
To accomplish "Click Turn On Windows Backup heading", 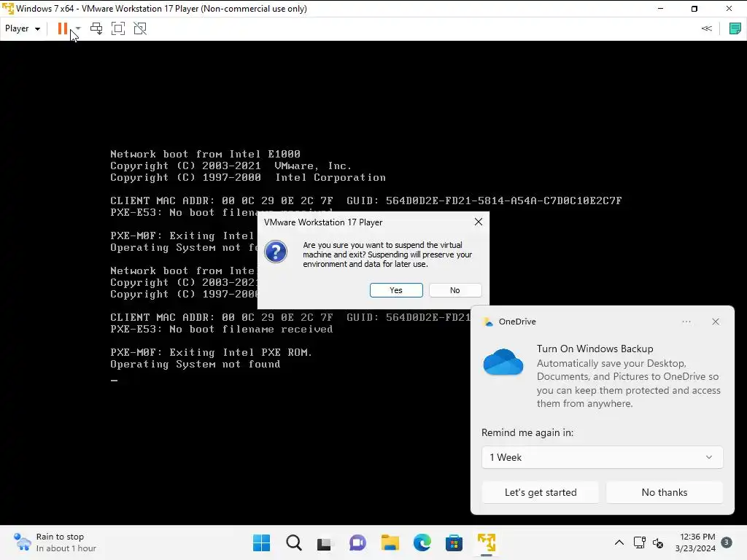I will point(595,349).
